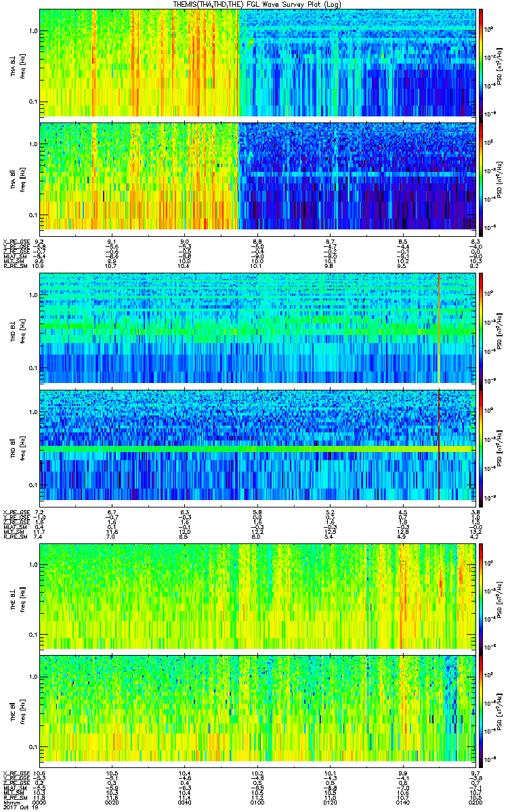Click THA R_RE_SM value 10.4

(x=184, y=266)
